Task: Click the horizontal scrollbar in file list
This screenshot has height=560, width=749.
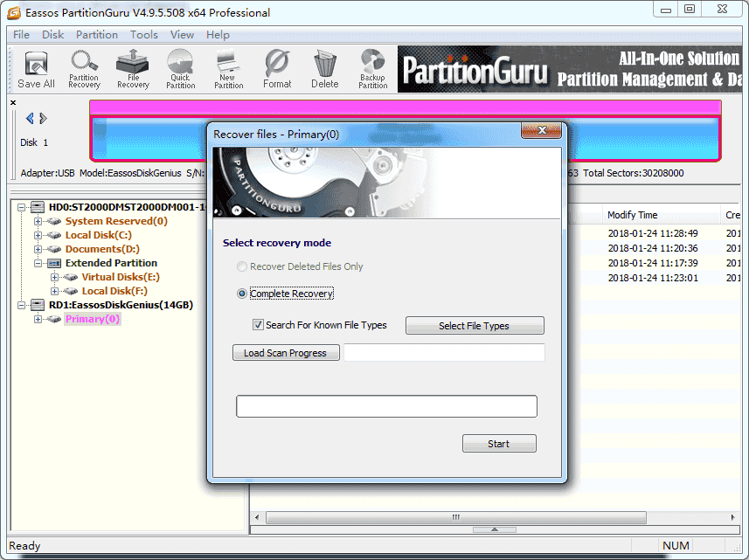Action: [x=456, y=517]
